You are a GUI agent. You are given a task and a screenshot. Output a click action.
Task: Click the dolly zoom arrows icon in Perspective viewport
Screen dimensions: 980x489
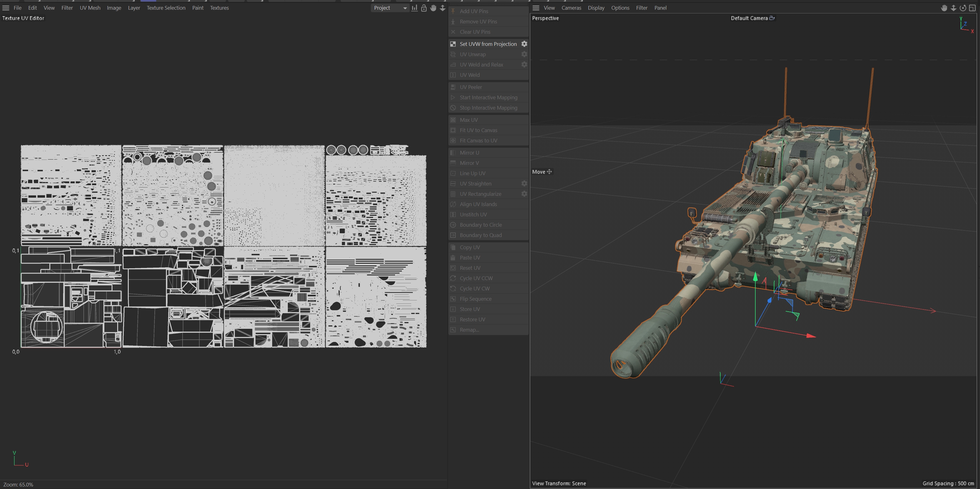[953, 8]
